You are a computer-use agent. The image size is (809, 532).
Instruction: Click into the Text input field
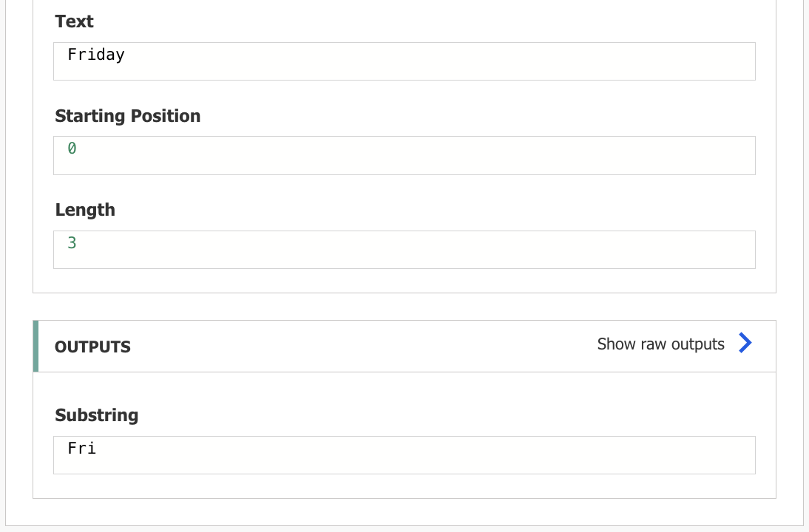pos(404,61)
